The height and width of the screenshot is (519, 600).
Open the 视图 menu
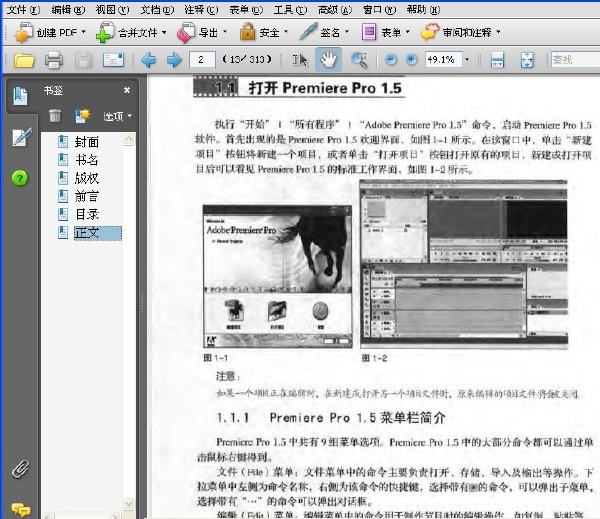112,10
